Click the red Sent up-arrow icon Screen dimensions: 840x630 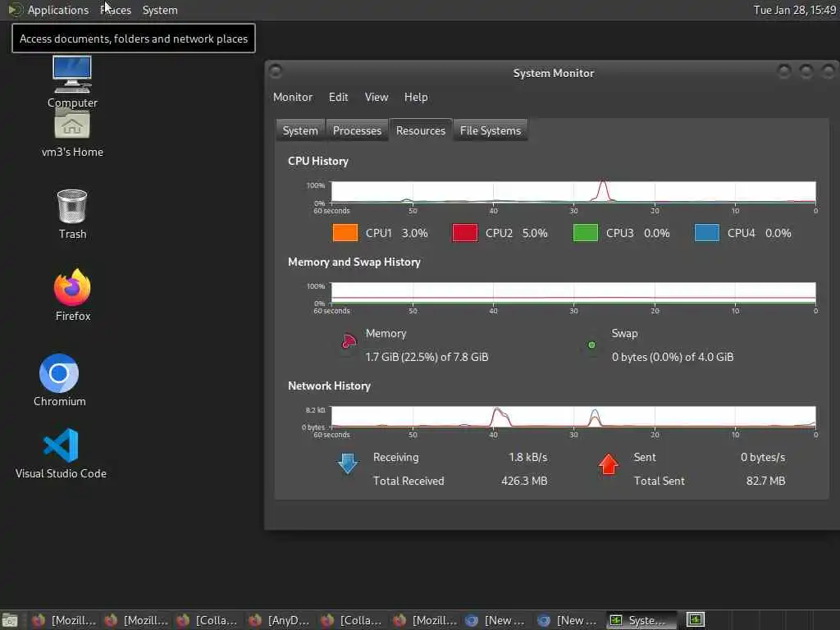(609, 464)
